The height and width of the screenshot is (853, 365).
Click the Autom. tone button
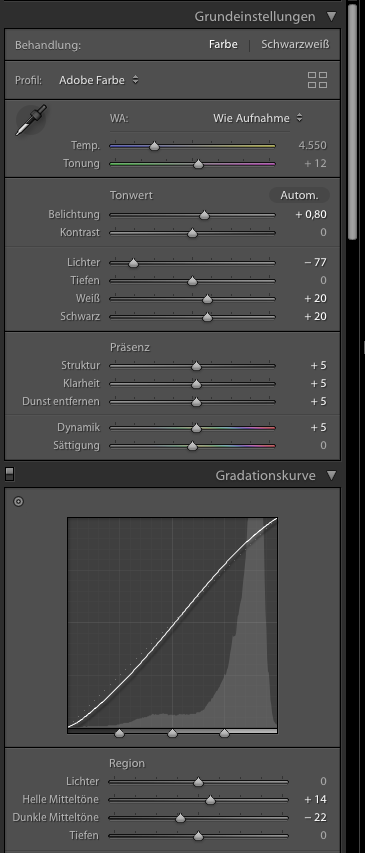click(299, 195)
